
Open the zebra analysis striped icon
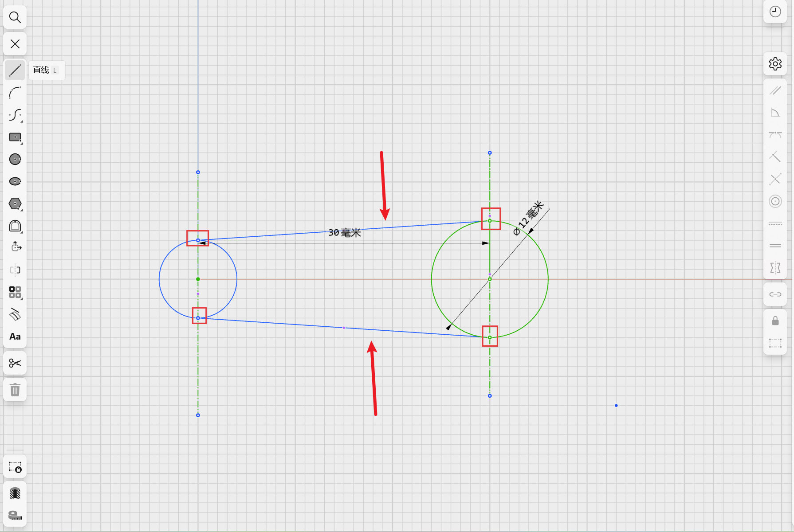15,493
